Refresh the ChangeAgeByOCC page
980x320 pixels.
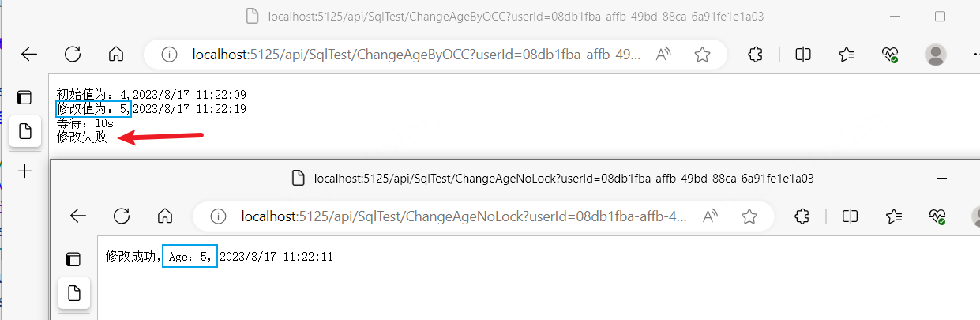click(x=73, y=55)
